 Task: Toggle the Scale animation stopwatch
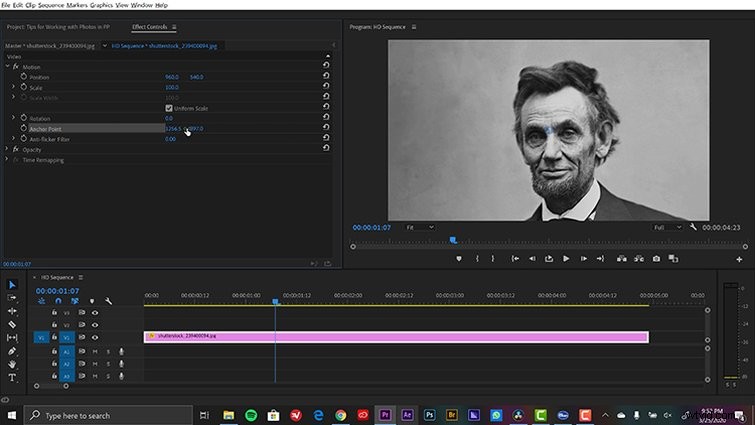24,87
